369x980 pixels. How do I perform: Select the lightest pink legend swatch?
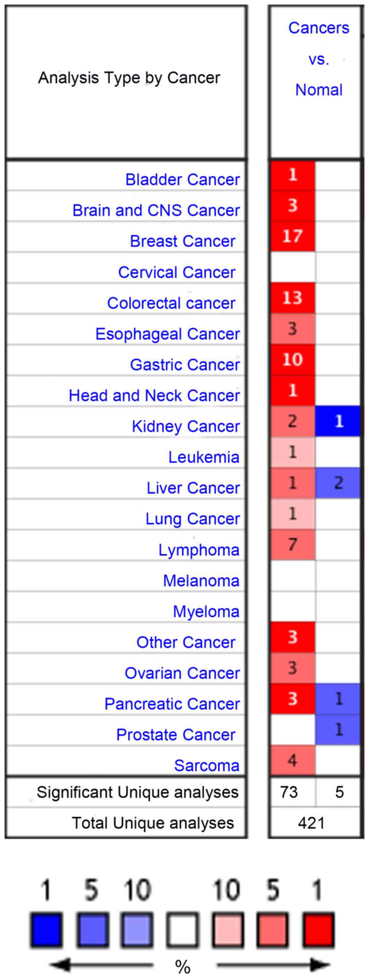(x=228, y=930)
